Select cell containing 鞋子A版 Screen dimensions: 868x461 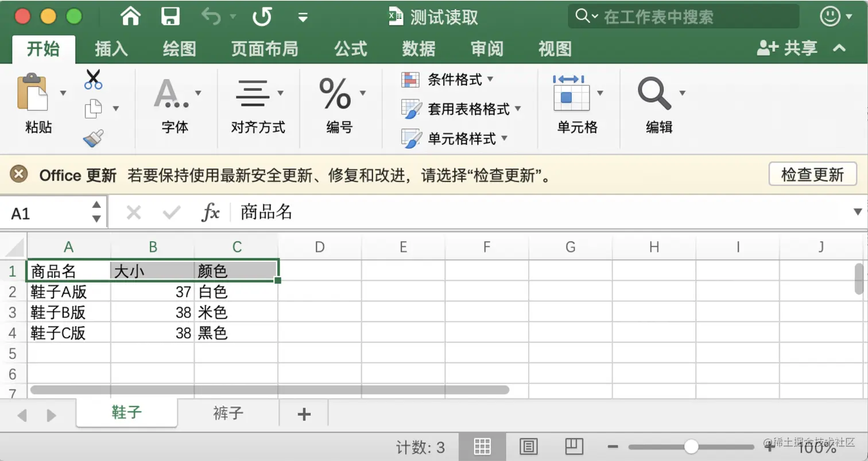[x=69, y=292]
